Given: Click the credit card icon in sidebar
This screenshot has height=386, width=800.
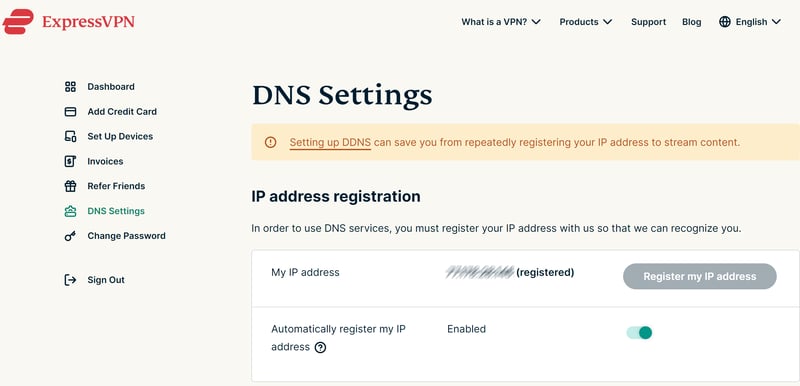Looking at the screenshot, I should [70, 112].
